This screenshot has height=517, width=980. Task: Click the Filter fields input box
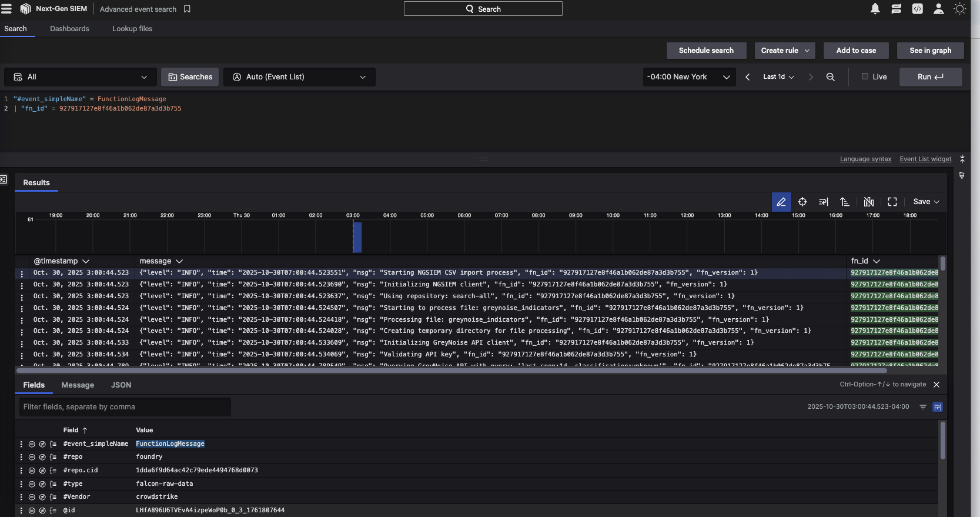(125, 407)
